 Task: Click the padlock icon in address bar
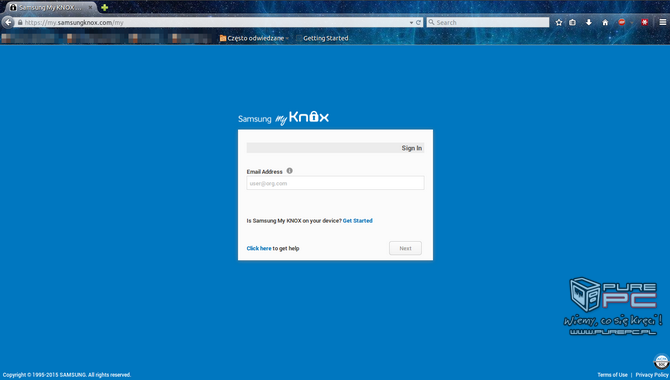20,23
